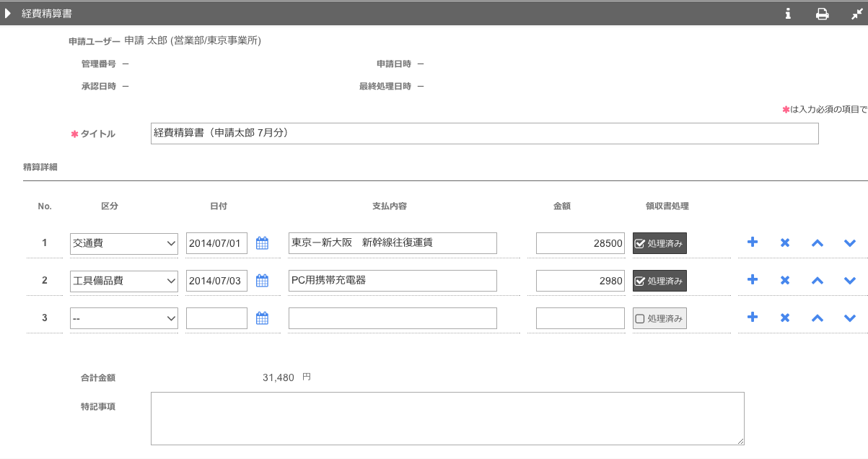Click the 区分 column header
This screenshot has height=459, width=868.
tap(110, 206)
